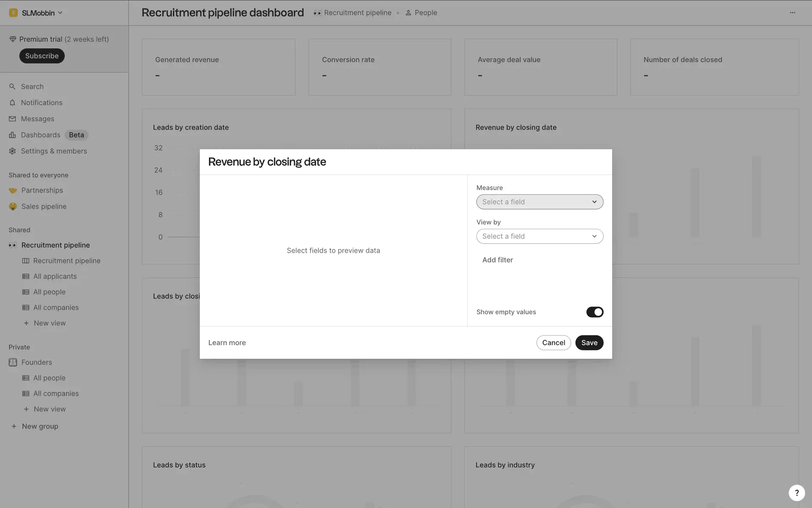
Task: Click the Messages envelope icon
Action: [12, 119]
